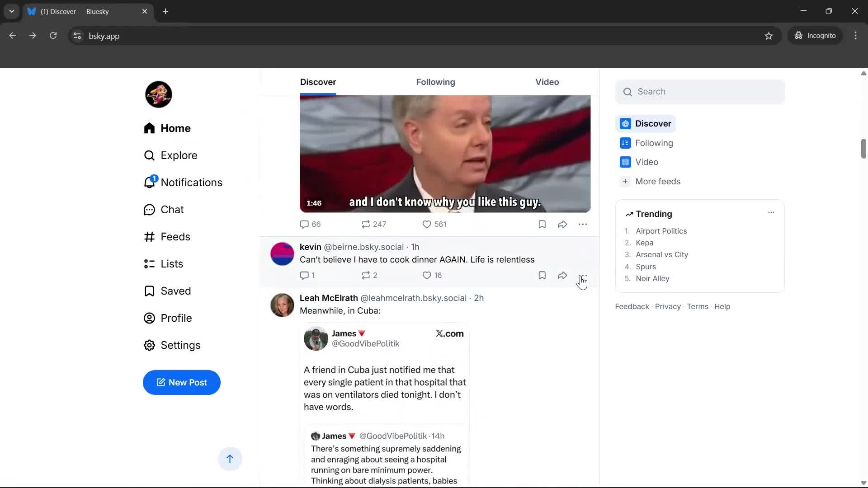The image size is (868, 488).
Task: Select the Feeds sidebar icon
Action: coord(149,236)
